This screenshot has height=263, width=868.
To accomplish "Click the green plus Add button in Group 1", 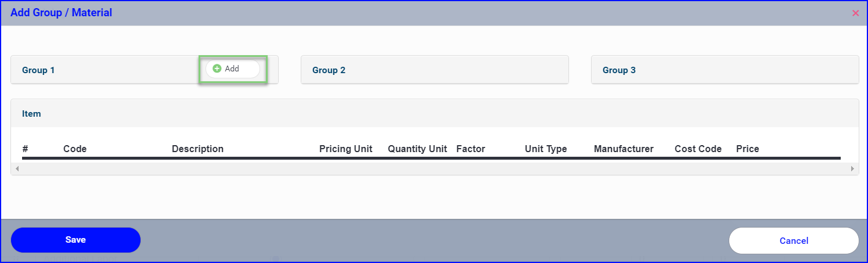I will click(232, 69).
